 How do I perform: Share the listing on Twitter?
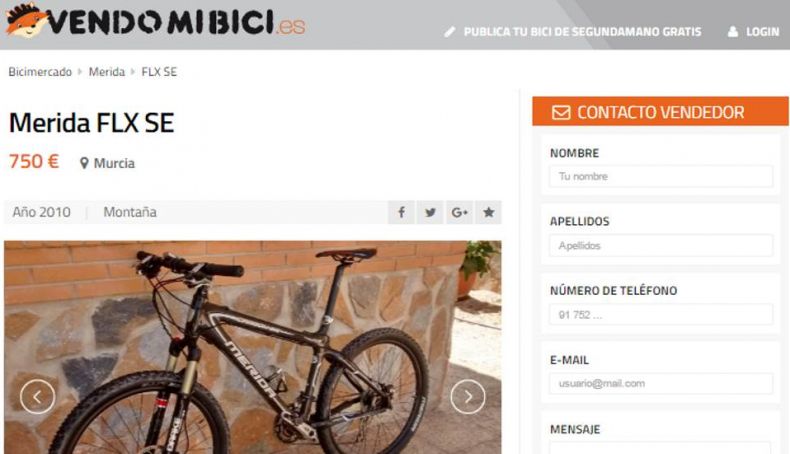tap(430, 212)
